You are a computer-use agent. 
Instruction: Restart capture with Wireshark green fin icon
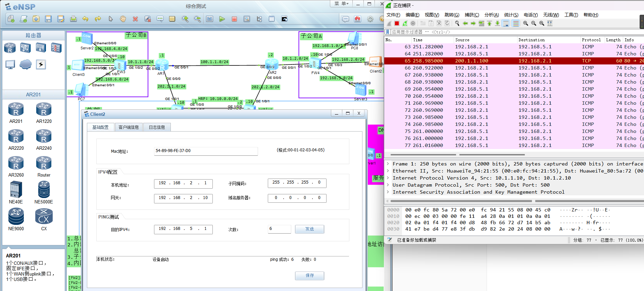[405, 23]
